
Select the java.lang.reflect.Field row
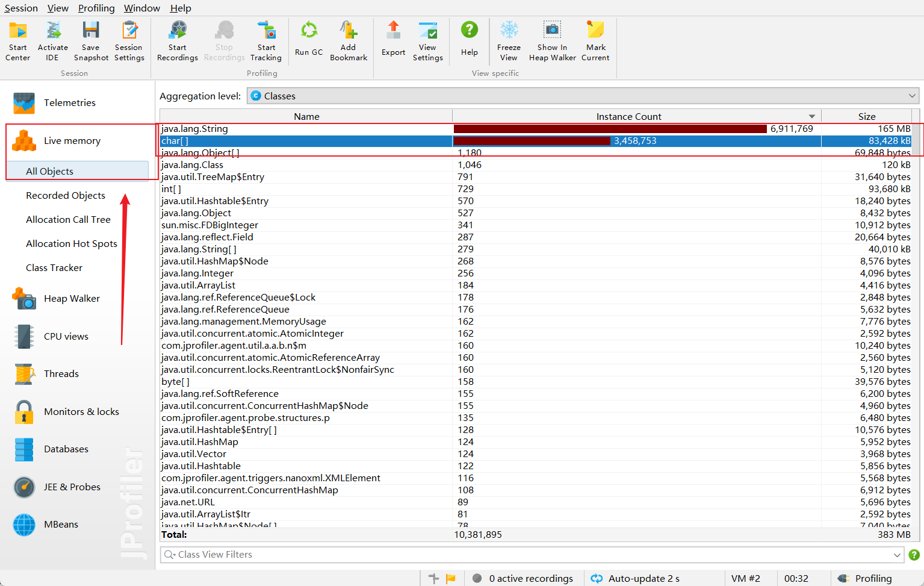[x=536, y=237]
